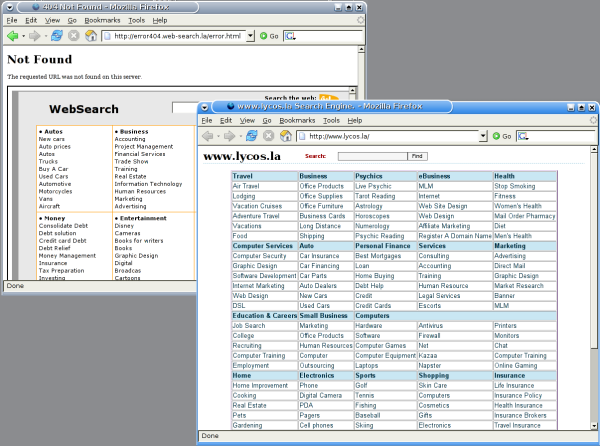Open View menu in 404 Not Found window
600x446 pixels.
(52, 20)
